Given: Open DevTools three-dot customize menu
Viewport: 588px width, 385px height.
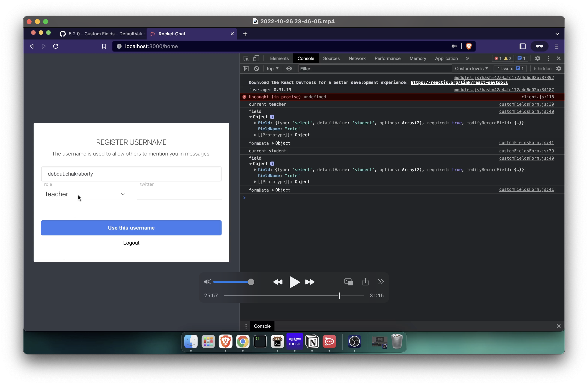Looking at the screenshot, I should click(548, 58).
